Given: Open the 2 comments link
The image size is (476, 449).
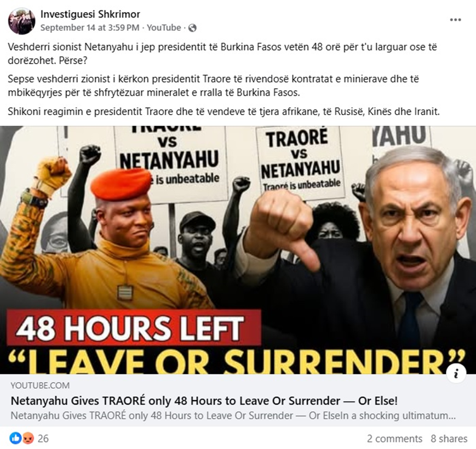Looking at the screenshot, I should click(x=394, y=439).
